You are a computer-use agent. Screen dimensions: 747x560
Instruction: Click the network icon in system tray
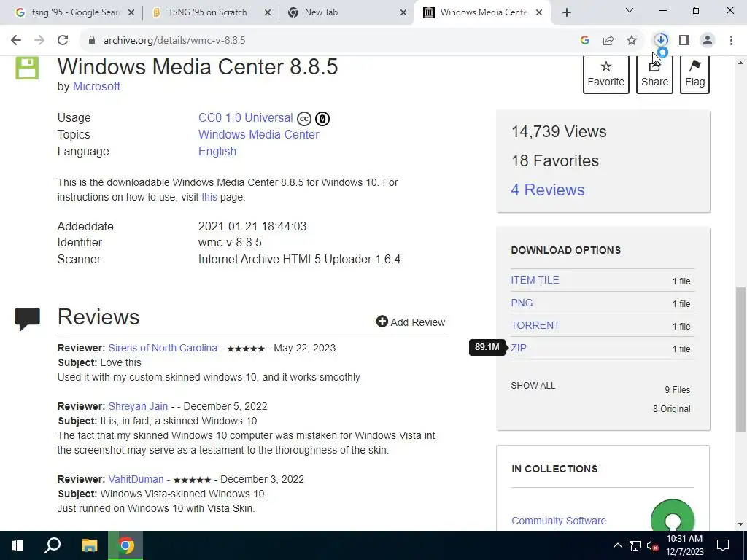635,545
